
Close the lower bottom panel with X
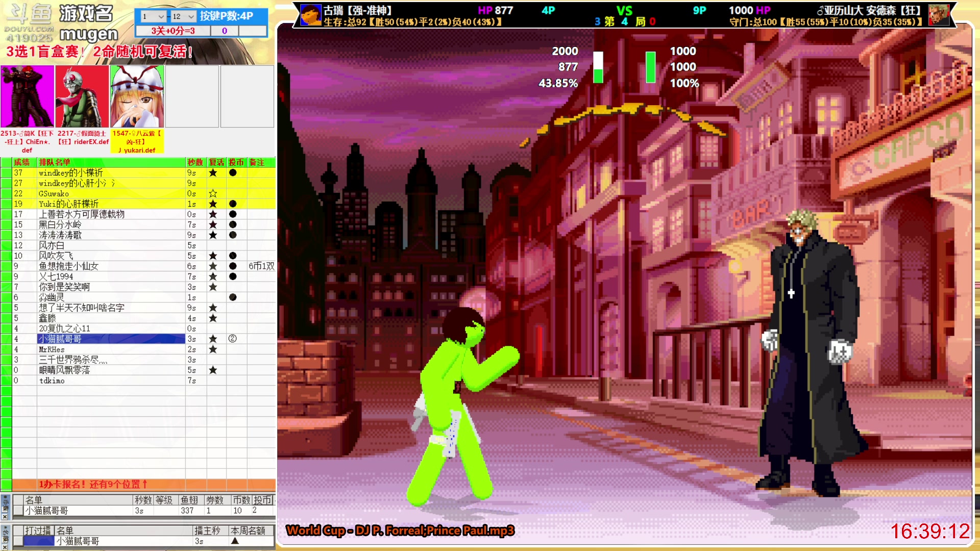coord(5,546)
